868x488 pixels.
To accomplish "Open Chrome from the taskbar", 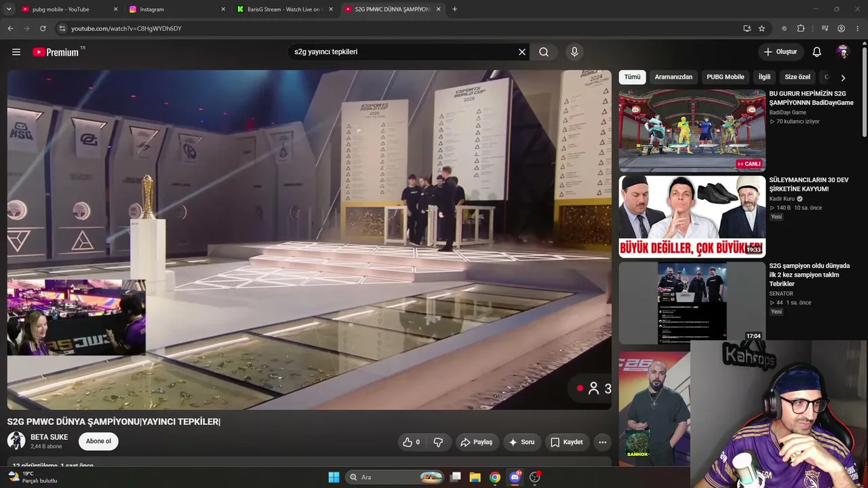I will (495, 477).
